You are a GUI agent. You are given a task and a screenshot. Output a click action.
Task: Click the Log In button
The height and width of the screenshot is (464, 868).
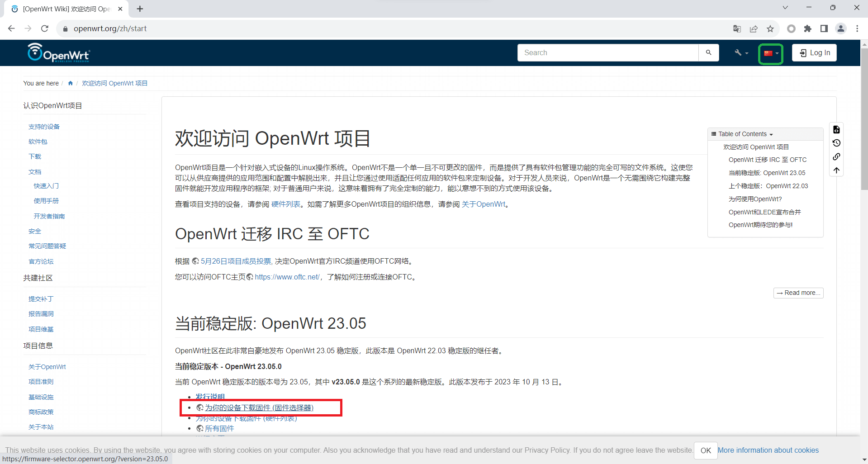815,53
